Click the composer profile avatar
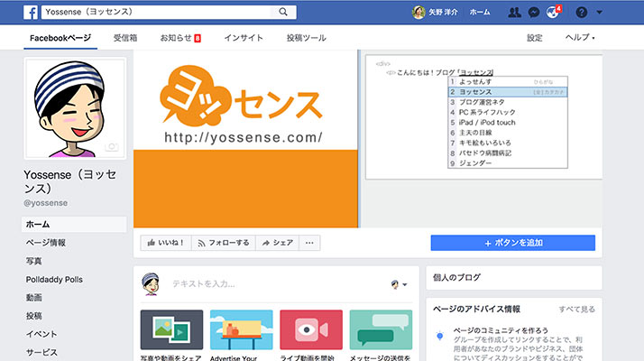This screenshot has width=644, height=361. 151,283
